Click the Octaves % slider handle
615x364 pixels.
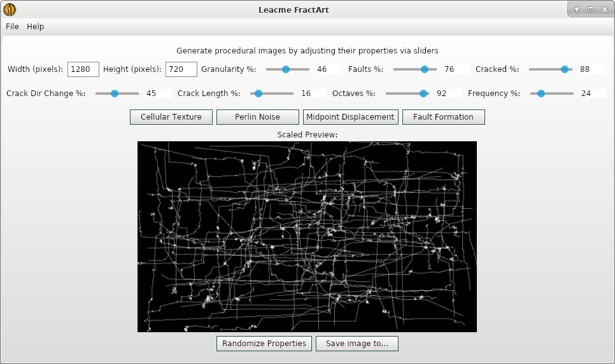[x=423, y=94]
